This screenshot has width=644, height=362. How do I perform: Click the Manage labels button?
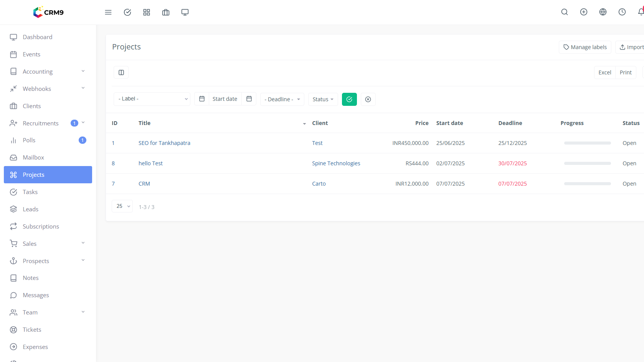(585, 47)
